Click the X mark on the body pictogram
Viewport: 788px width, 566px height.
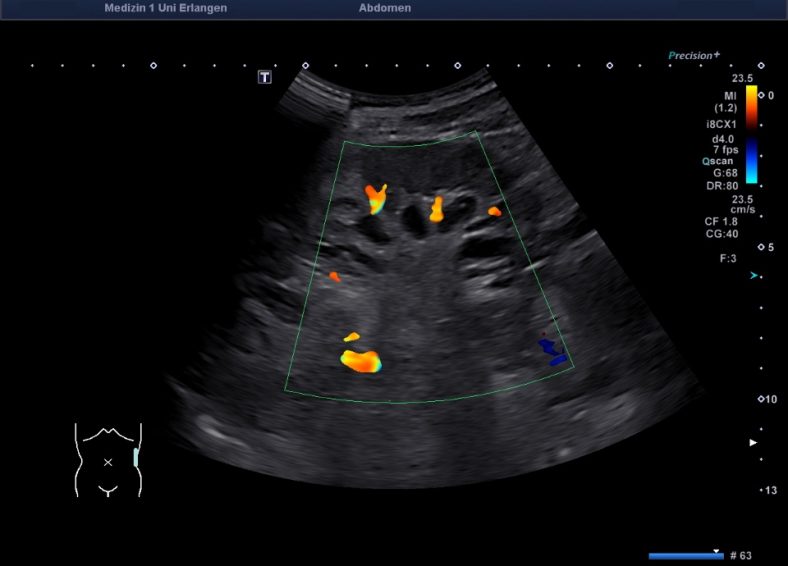coord(108,462)
